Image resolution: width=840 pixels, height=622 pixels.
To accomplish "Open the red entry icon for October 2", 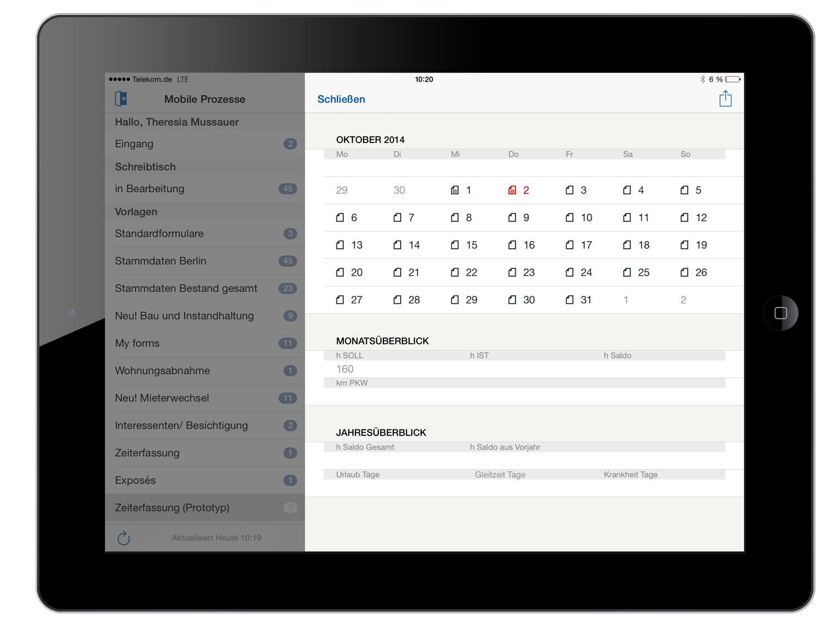I will pyautogui.click(x=512, y=190).
